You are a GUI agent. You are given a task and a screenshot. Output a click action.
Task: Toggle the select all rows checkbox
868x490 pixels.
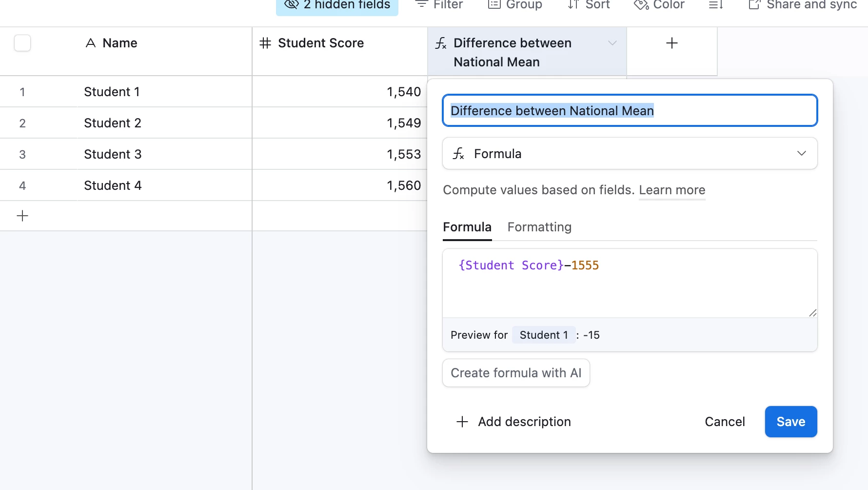tap(22, 43)
